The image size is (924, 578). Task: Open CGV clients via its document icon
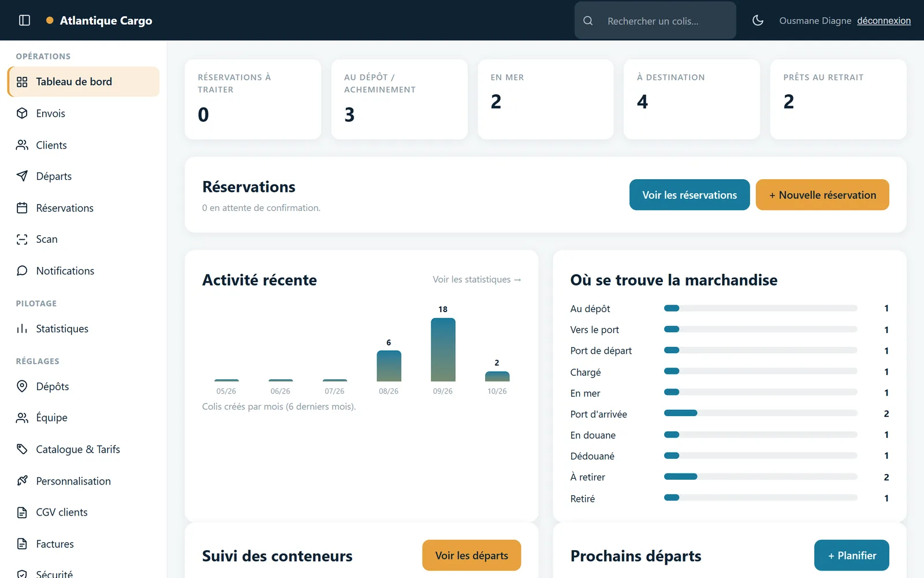[x=22, y=512]
